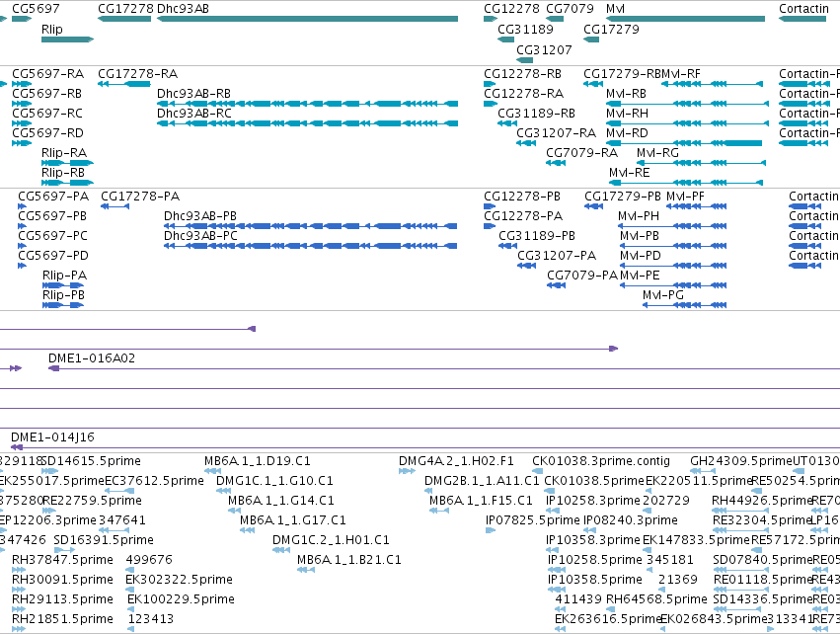
Task: Click the CG31207 gene glyph
Action: tap(524, 60)
